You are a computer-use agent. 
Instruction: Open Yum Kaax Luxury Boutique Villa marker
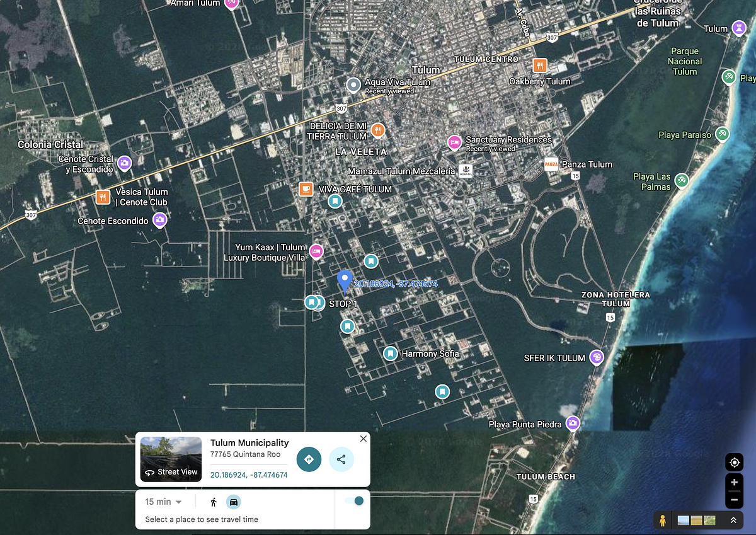click(316, 251)
